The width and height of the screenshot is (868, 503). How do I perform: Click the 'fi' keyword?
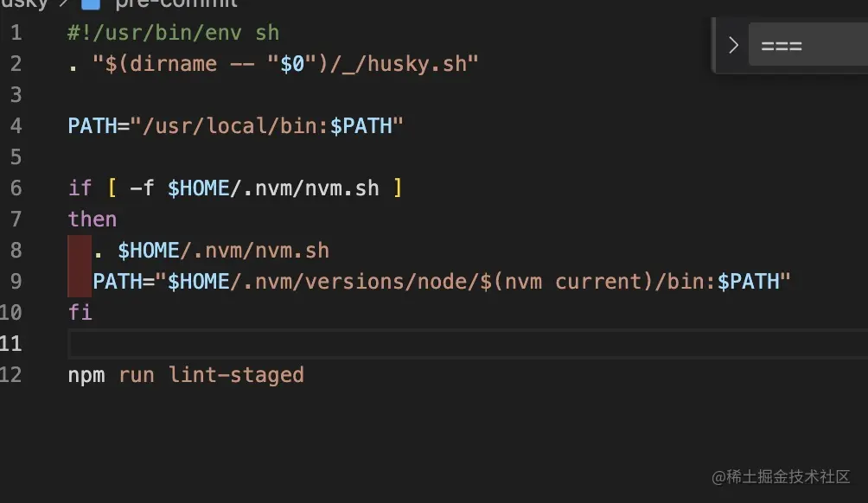[x=80, y=313]
